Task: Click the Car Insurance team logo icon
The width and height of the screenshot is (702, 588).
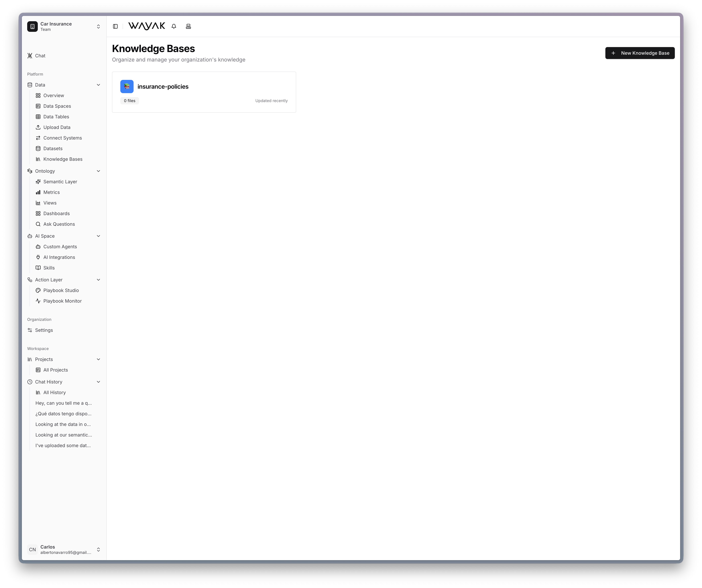Action: pyautogui.click(x=32, y=26)
